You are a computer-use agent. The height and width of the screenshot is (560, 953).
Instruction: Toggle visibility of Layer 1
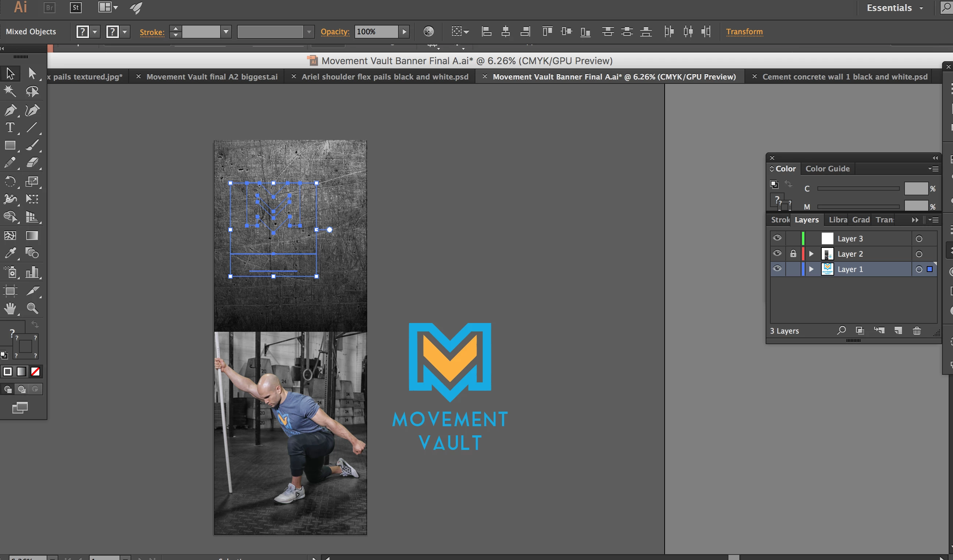point(777,269)
